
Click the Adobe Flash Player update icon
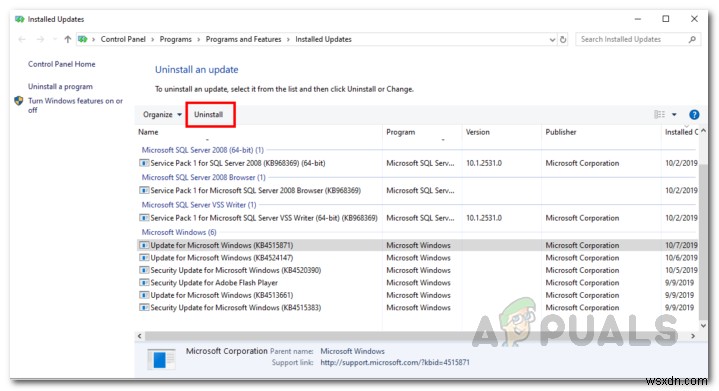tap(144, 283)
